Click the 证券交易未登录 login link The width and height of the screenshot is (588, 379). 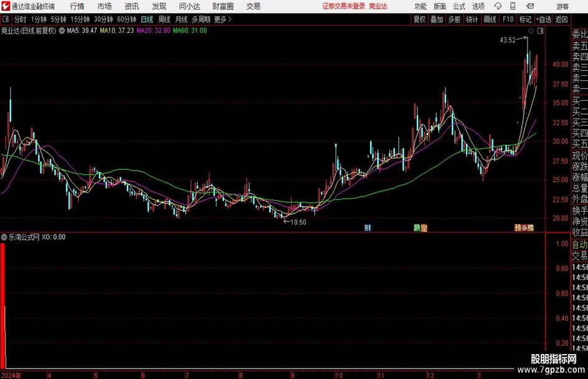tap(343, 6)
